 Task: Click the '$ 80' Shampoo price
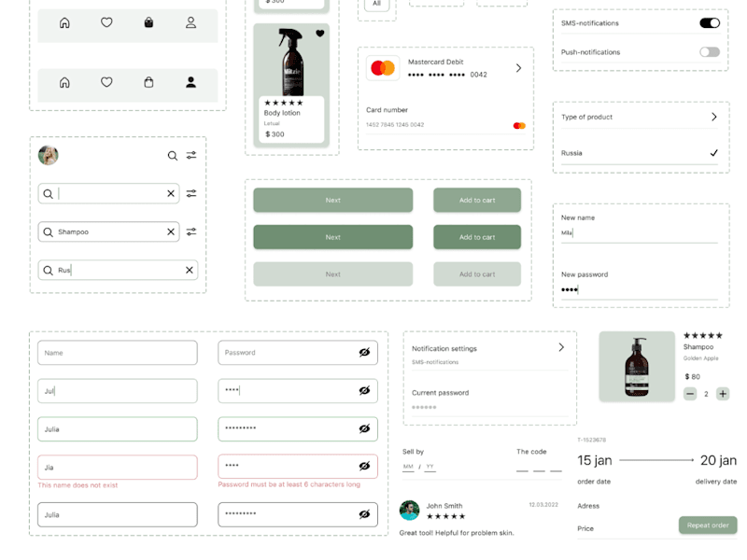[692, 377]
